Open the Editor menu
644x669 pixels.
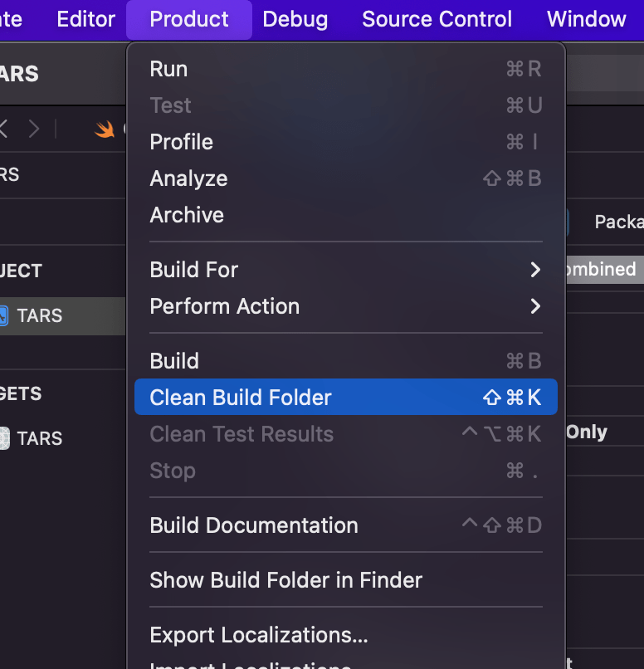point(85,18)
